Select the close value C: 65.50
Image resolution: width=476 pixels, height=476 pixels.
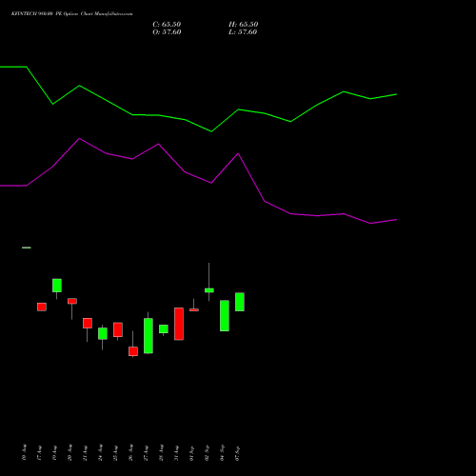(167, 25)
